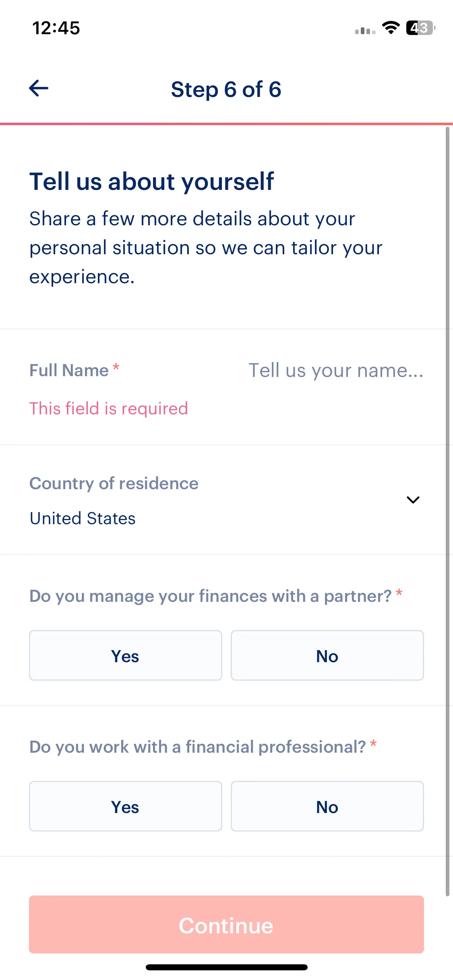Viewport: 453px width, 980px height.
Task: Select No for working with financial professional
Action: pyautogui.click(x=327, y=806)
